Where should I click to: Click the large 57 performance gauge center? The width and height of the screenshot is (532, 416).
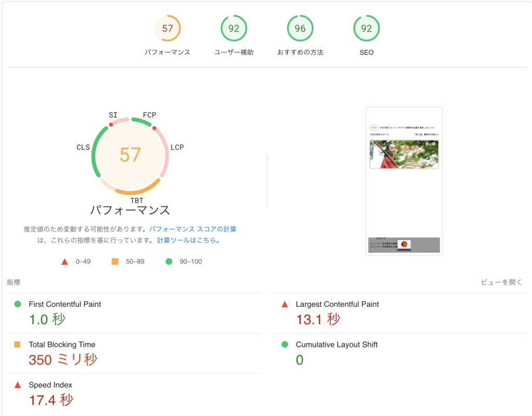pyautogui.click(x=130, y=155)
